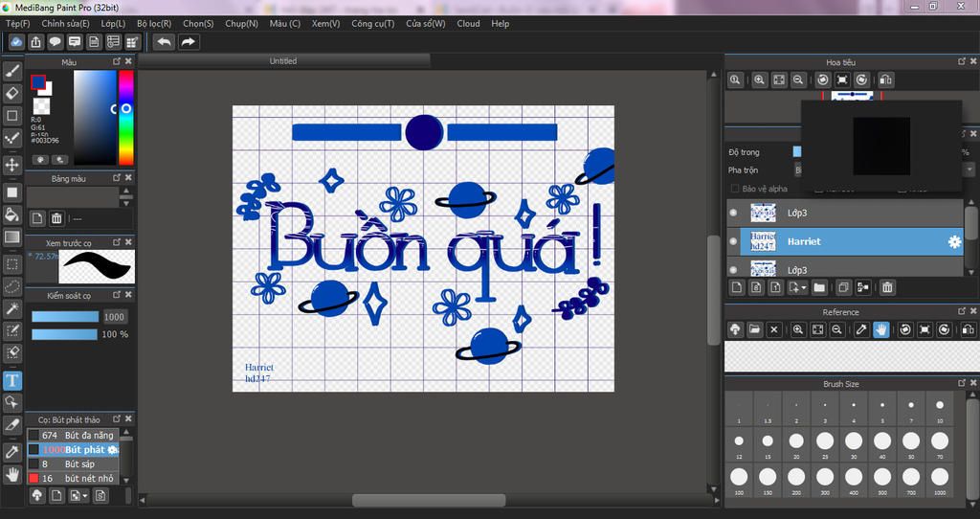Zoom out within the Hoa tiêu navigator

798,80
